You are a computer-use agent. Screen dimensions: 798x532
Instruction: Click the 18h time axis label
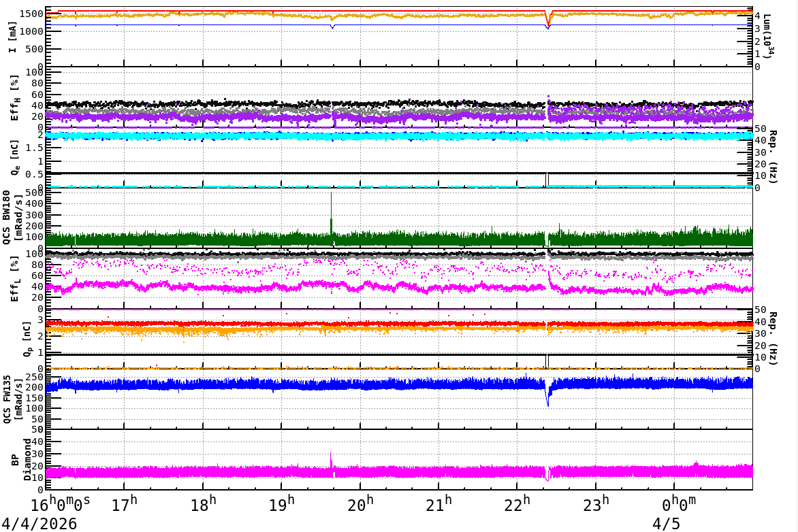[x=203, y=505]
